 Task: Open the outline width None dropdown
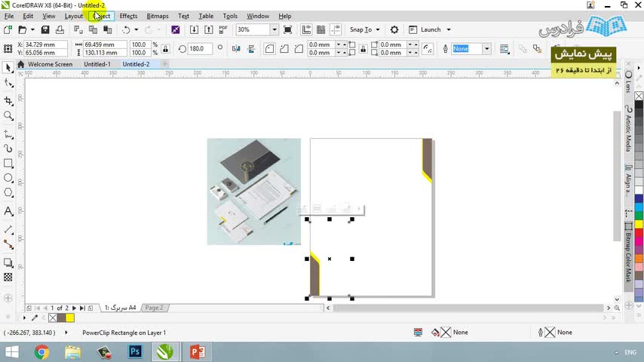486,48
